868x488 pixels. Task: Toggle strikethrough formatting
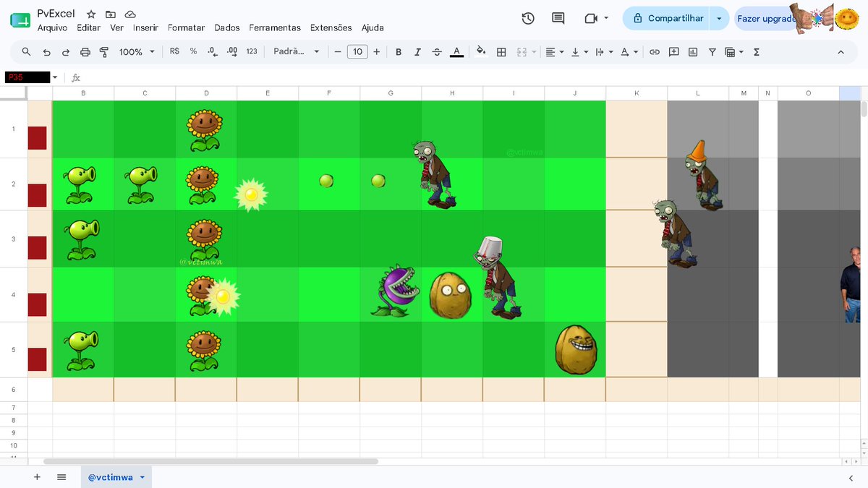(x=437, y=52)
